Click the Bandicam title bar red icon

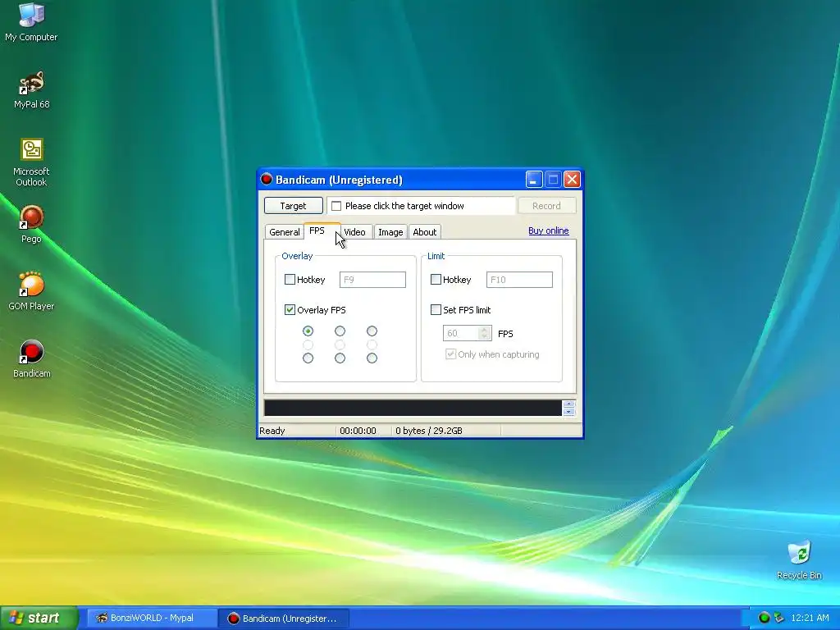267,180
